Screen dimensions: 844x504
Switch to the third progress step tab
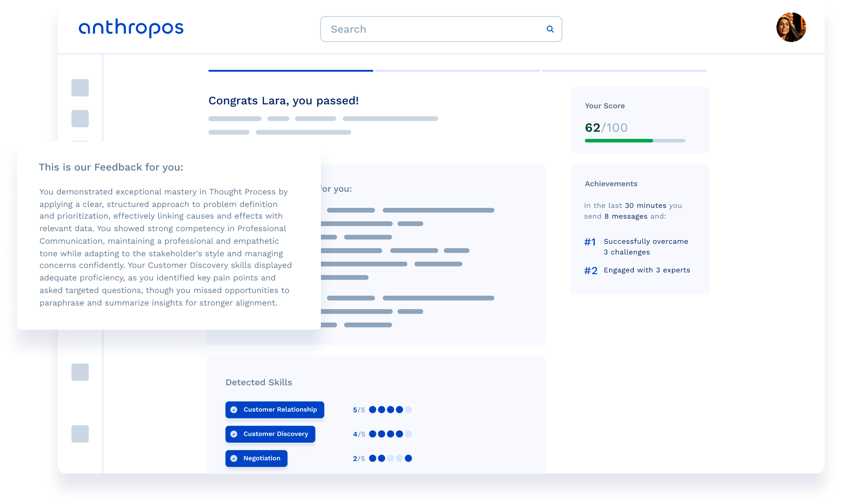[624, 71]
